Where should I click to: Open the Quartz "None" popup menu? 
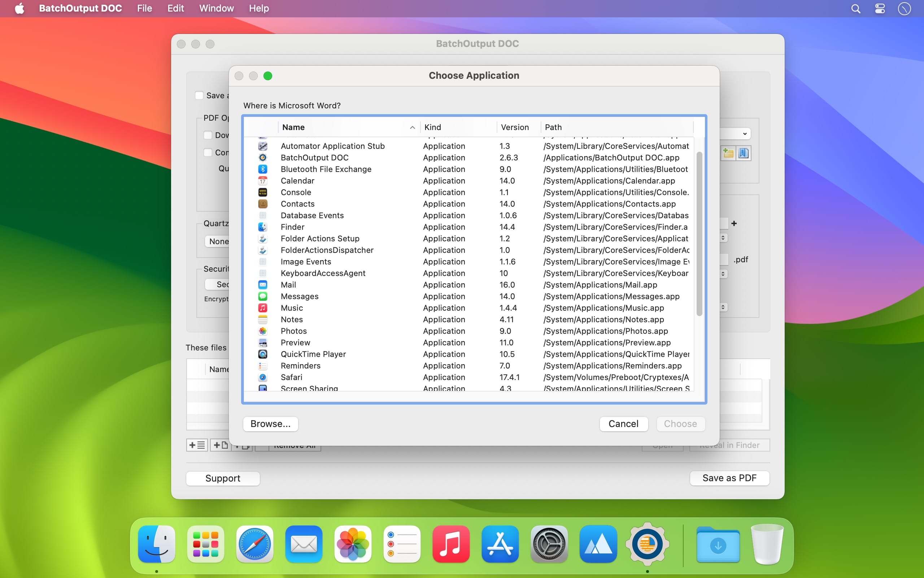[x=217, y=241]
